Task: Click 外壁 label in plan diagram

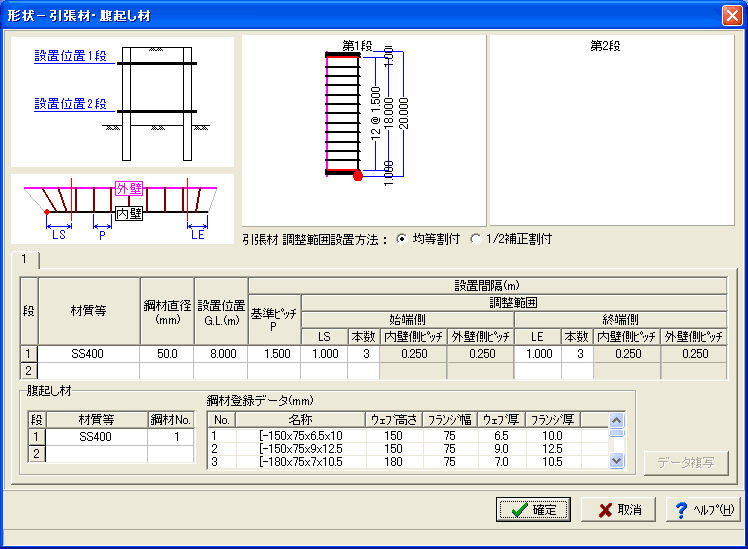Action: pyautogui.click(x=129, y=188)
